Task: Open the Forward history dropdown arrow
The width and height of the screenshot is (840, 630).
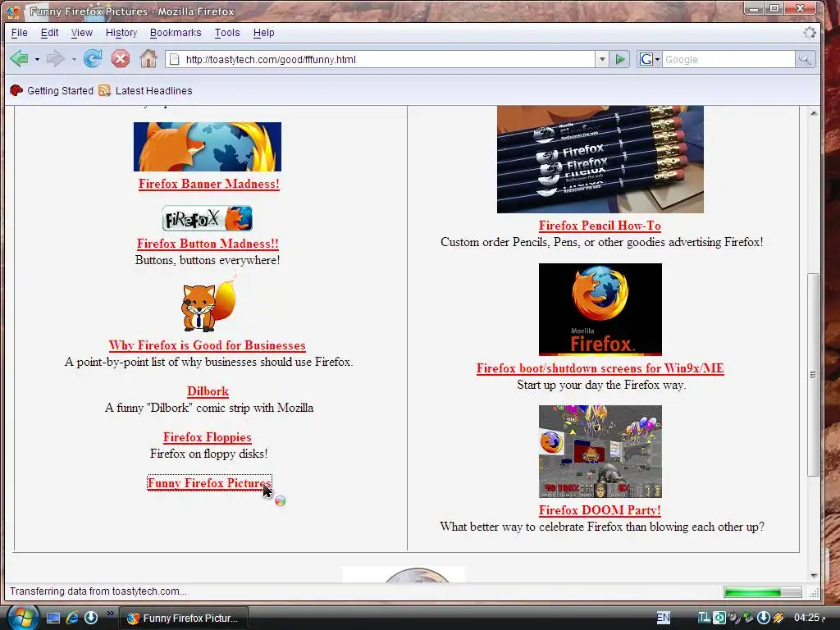Action: [x=73, y=59]
